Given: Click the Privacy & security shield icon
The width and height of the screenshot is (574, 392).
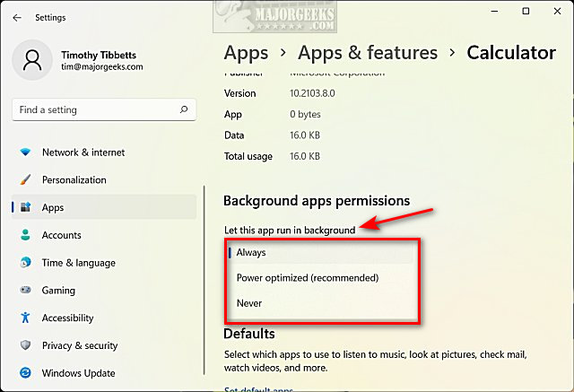Looking at the screenshot, I should [25, 346].
